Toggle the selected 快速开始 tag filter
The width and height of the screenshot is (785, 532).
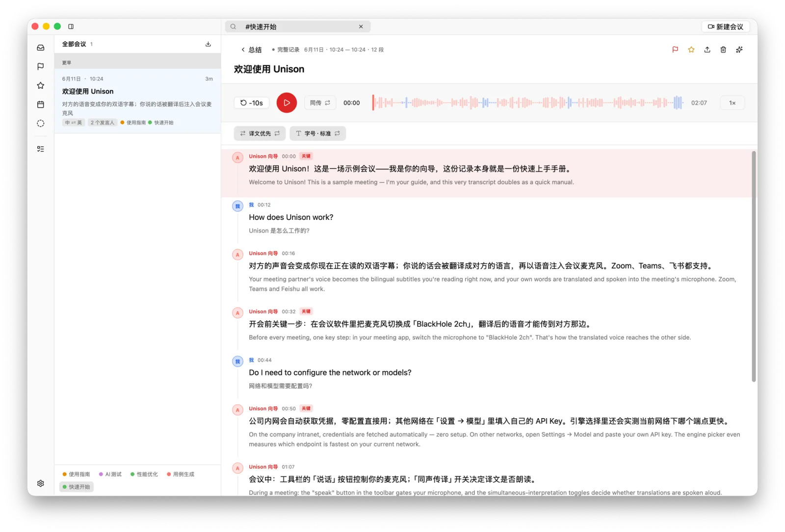click(x=77, y=487)
